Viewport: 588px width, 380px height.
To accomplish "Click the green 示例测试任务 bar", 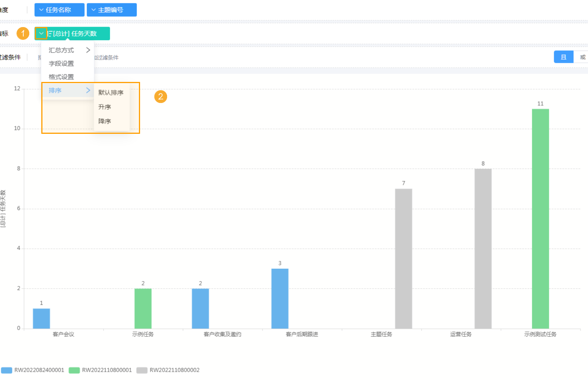I will pos(540,218).
